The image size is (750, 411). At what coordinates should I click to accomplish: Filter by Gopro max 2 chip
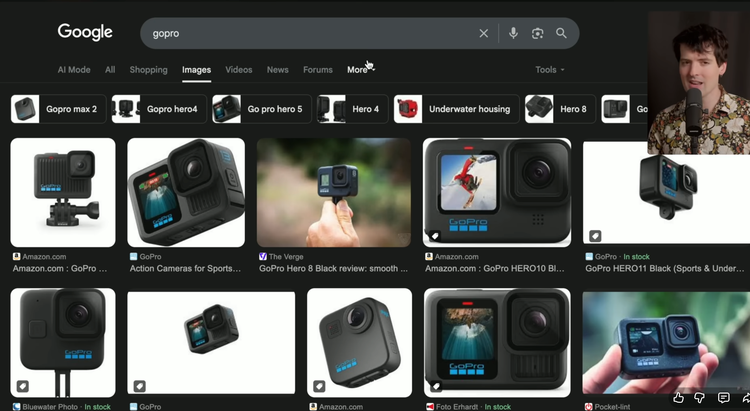[x=58, y=109]
